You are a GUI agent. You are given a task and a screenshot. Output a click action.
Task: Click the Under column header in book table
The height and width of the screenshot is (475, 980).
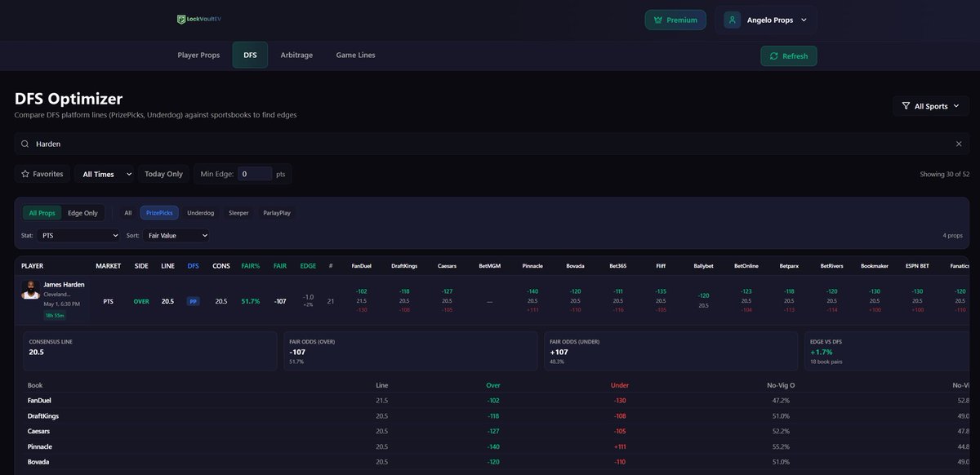[x=620, y=385]
